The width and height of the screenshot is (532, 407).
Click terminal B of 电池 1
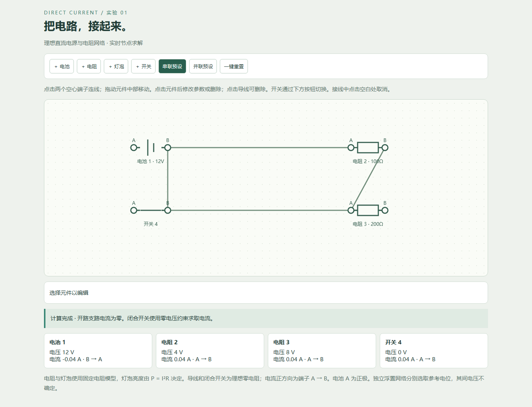pos(168,148)
